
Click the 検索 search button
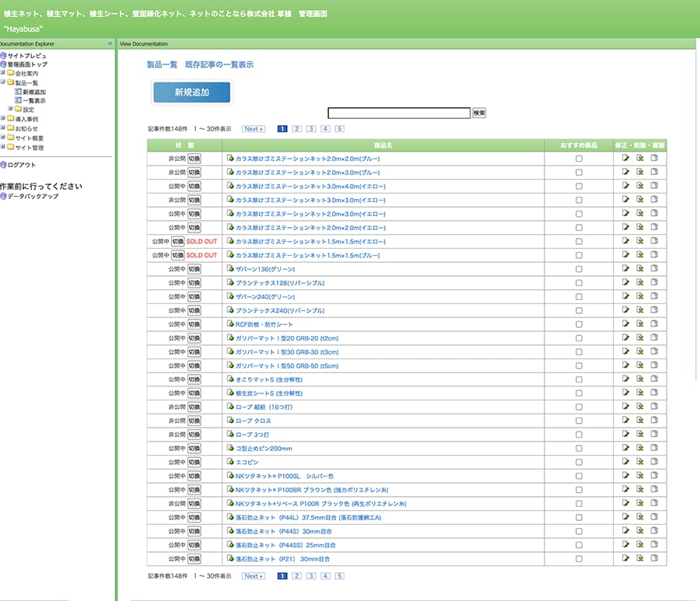coord(479,114)
